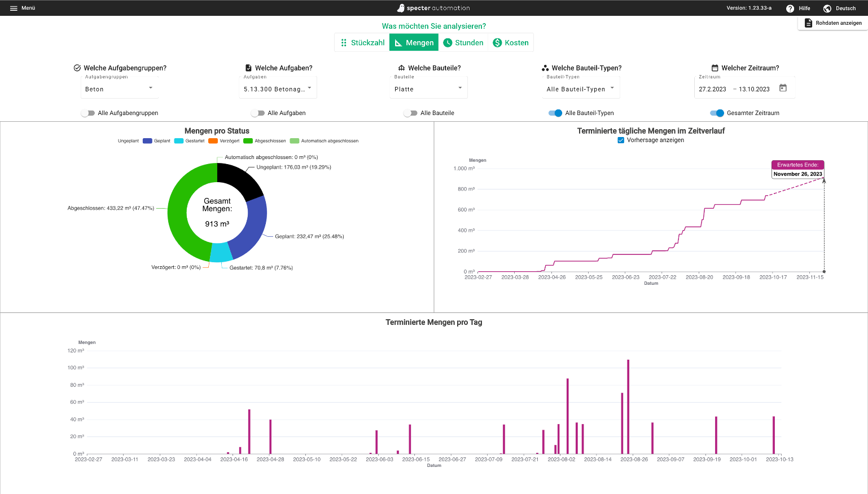Viewport: 868px width, 494px height.
Task: Enable the Alle Aufgabengruppen toggle
Action: [x=88, y=113]
